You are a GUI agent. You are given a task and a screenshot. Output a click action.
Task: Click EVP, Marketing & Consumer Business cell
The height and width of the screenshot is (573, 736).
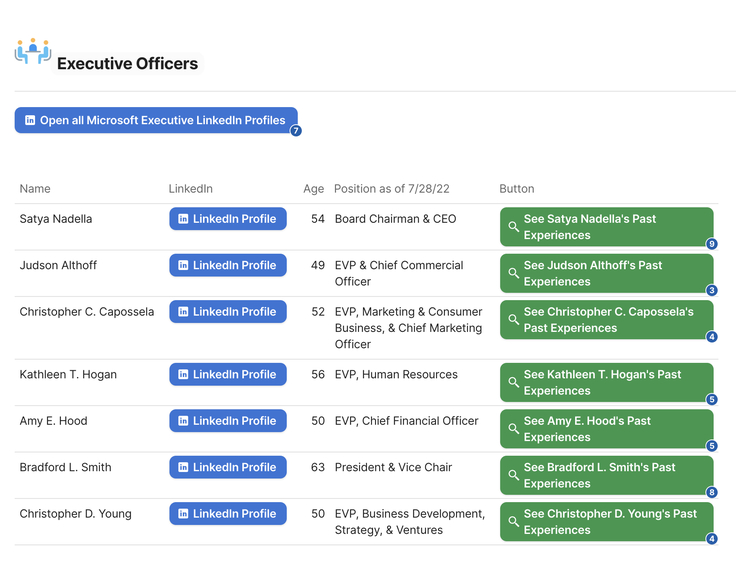coord(408,328)
